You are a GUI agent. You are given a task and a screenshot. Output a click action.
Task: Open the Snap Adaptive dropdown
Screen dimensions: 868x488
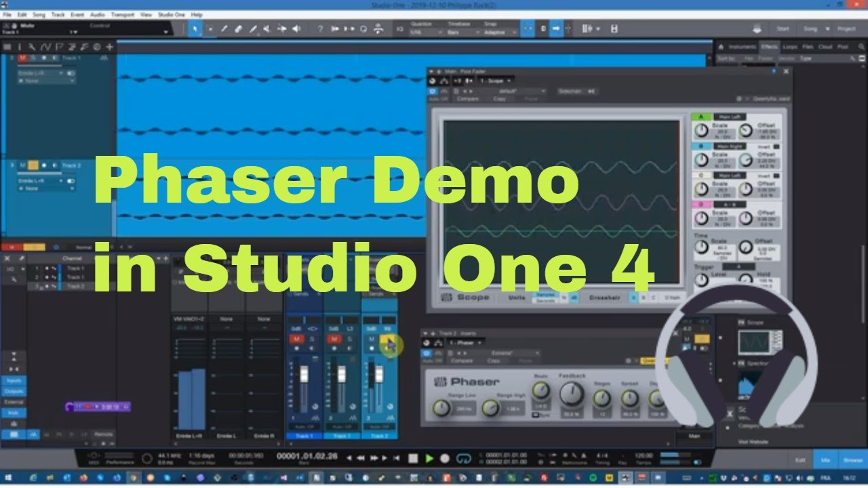tap(500, 32)
